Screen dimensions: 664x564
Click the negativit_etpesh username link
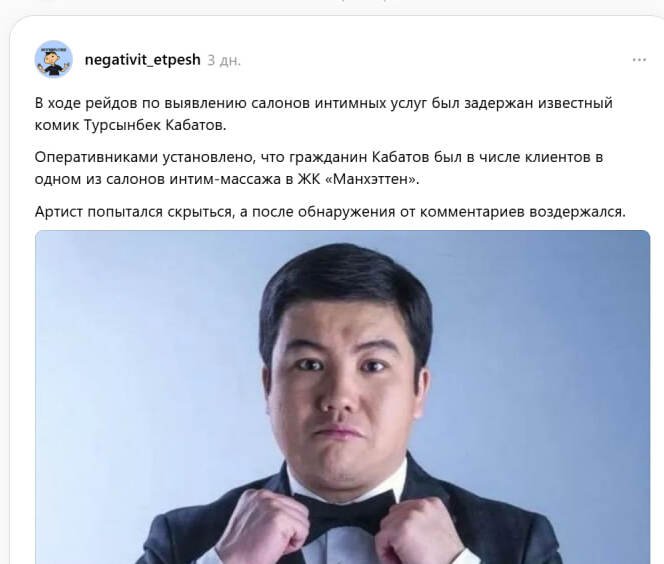(x=142, y=60)
